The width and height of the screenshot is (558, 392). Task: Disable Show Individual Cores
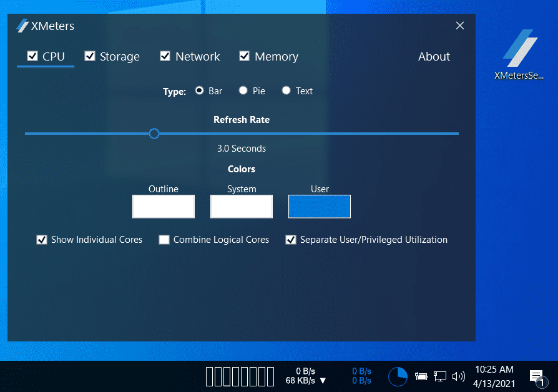tap(42, 240)
